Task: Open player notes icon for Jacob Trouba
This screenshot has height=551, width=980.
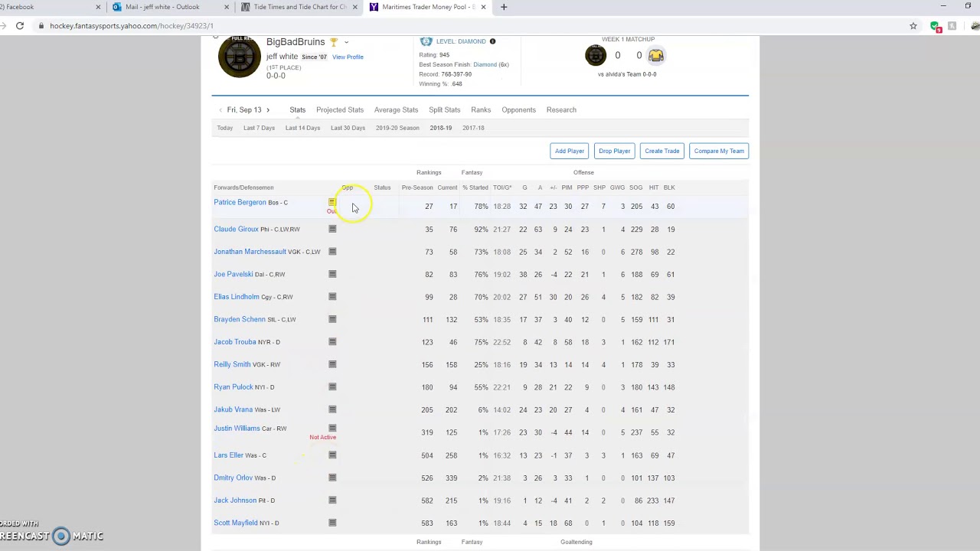Action: (x=332, y=341)
